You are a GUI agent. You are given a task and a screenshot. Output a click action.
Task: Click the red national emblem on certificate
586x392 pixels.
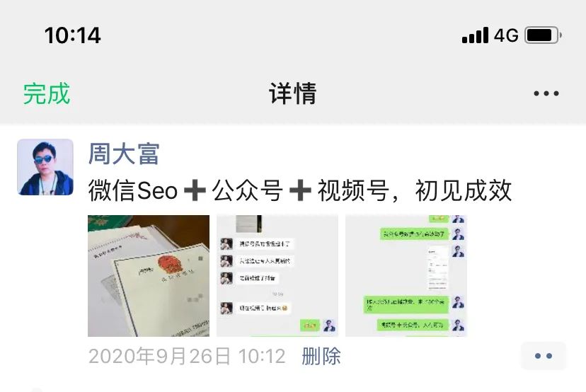coord(169,263)
